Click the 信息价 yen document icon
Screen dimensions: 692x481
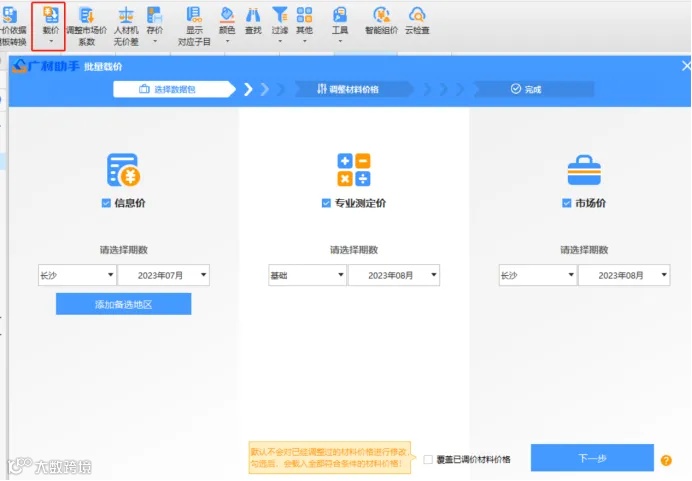tap(124, 170)
